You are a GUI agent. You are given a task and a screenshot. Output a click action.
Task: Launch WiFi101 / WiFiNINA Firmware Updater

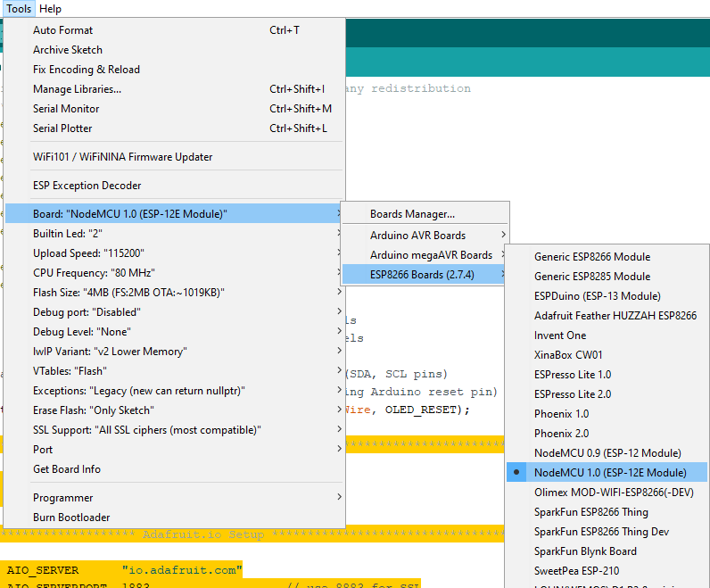point(174,157)
